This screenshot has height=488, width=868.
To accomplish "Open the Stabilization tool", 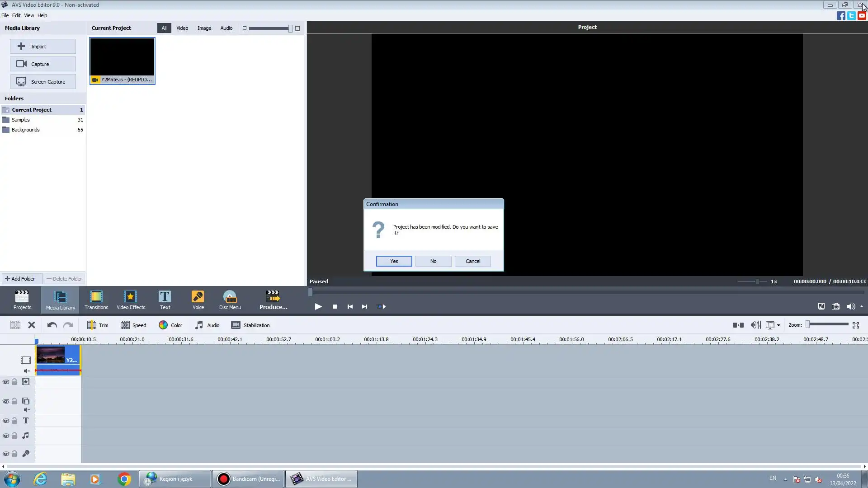I will coord(250,325).
